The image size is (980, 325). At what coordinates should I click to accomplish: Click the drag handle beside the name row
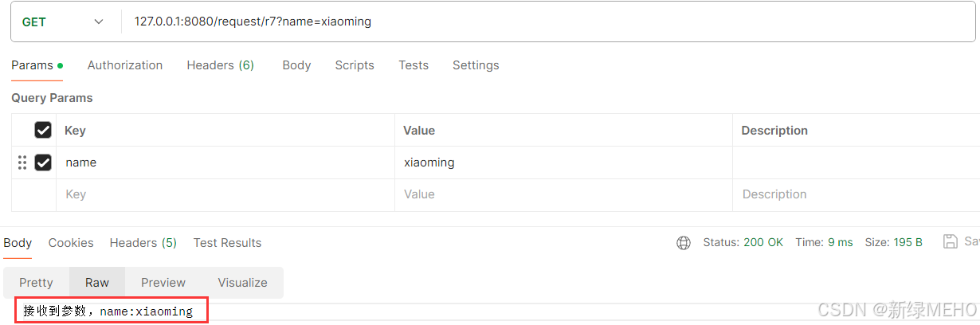tap(22, 162)
